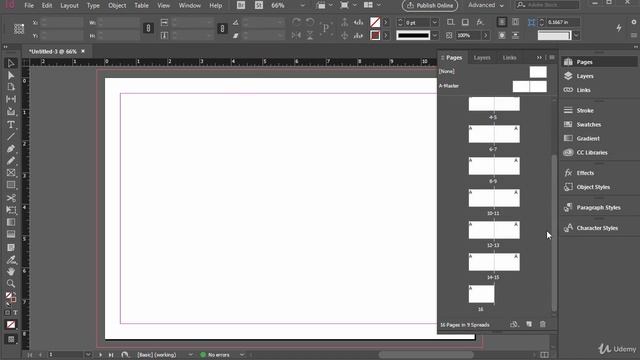This screenshot has width=640, height=360.
Task: Open the zoom level dropdown
Action: [302, 6]
